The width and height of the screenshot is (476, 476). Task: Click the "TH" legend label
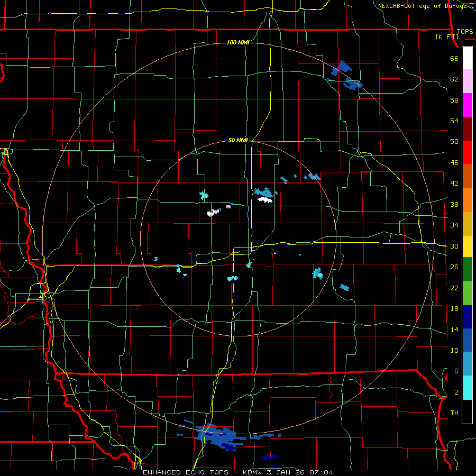click(x=454, y=413)
